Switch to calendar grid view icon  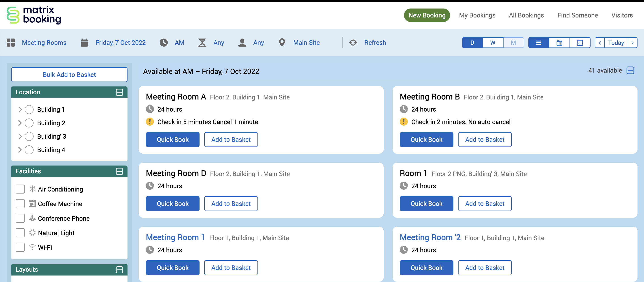coord(559,43)
